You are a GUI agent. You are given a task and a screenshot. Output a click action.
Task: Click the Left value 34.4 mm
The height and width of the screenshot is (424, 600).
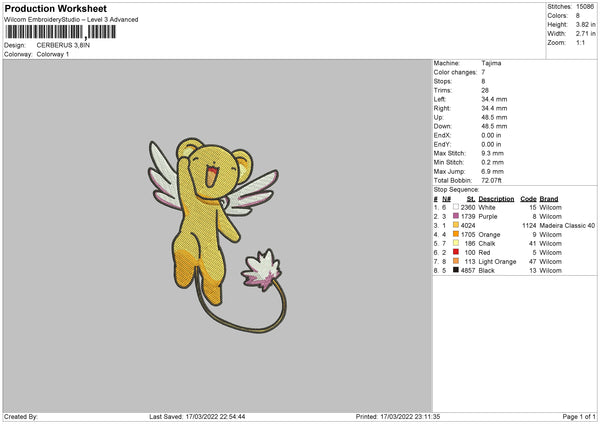click(x=494, y=99)
